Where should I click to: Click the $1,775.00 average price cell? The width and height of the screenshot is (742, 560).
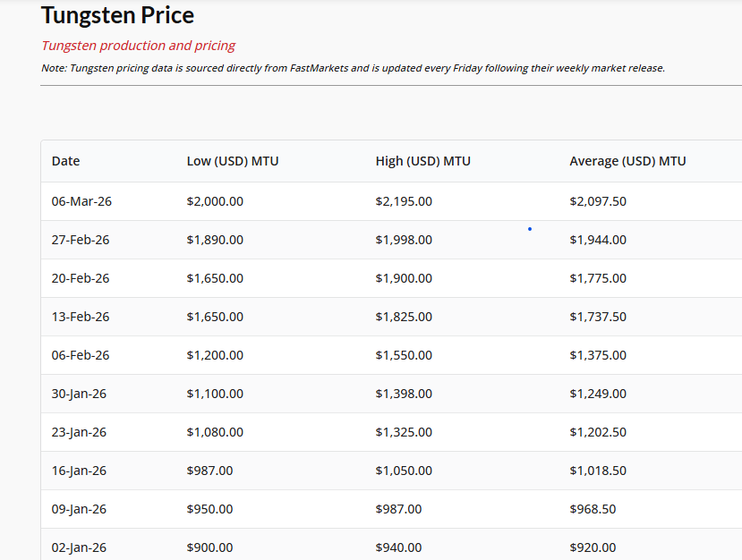pos(598,278)
